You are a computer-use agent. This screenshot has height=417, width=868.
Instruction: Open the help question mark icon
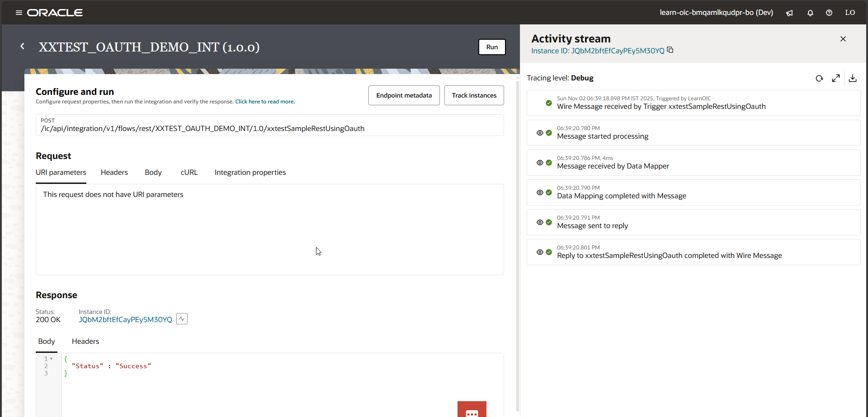[x=829, y=13]
